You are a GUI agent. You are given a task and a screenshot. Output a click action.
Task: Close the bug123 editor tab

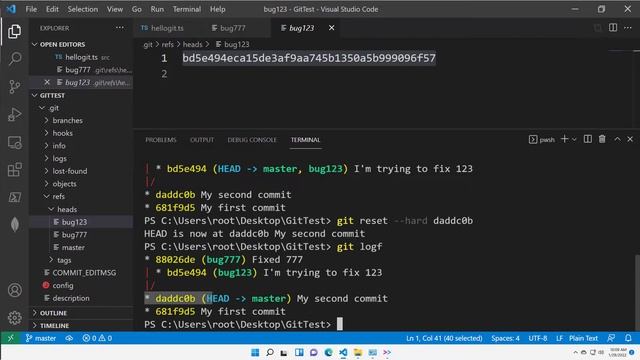coord(331,28)
